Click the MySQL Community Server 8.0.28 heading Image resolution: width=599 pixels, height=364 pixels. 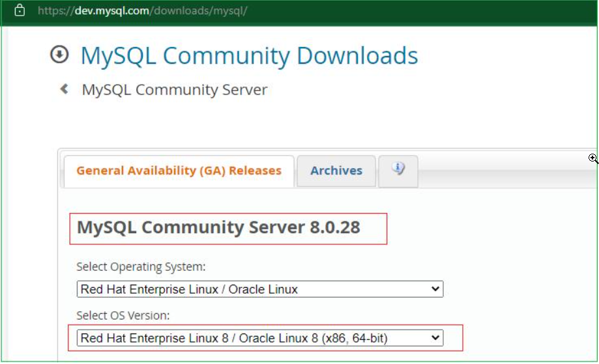tap(218, 227)
